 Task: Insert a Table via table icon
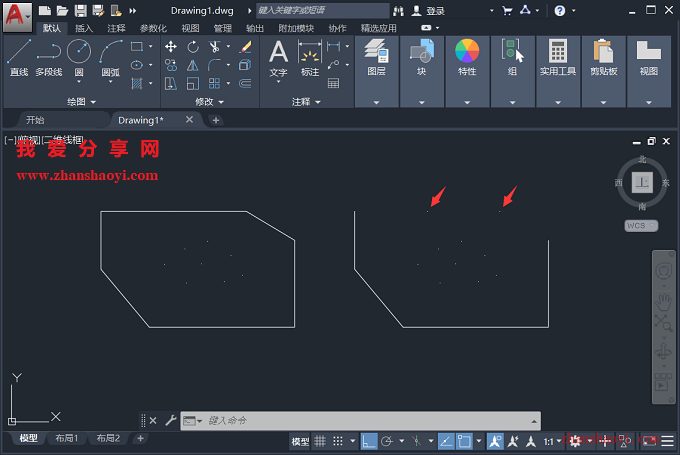point(333,83)
